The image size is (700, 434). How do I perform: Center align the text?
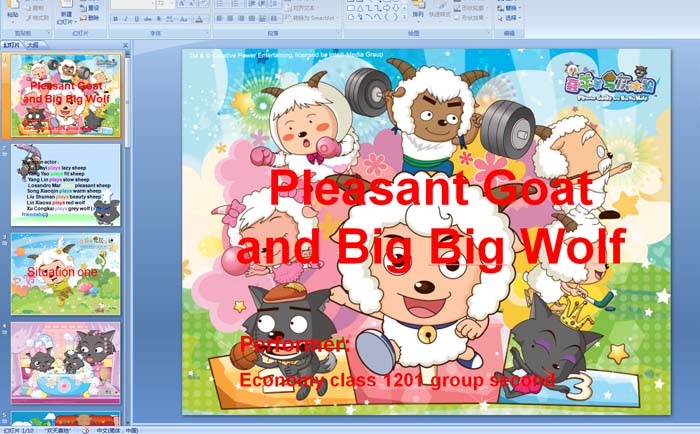click(x=230, y=18)
